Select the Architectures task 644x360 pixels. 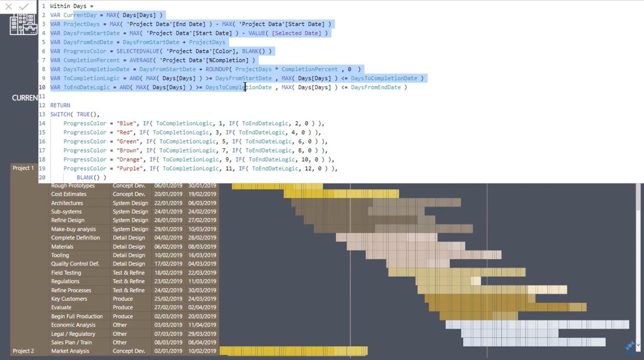(x=67, y=203)
